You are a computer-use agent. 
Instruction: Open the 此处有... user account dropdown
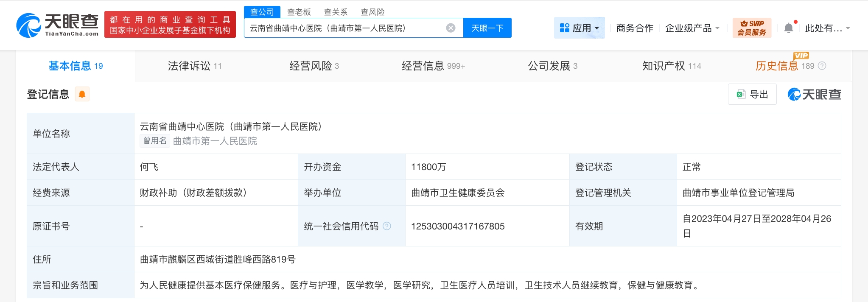pyautogui.click(x=827, y=28)
